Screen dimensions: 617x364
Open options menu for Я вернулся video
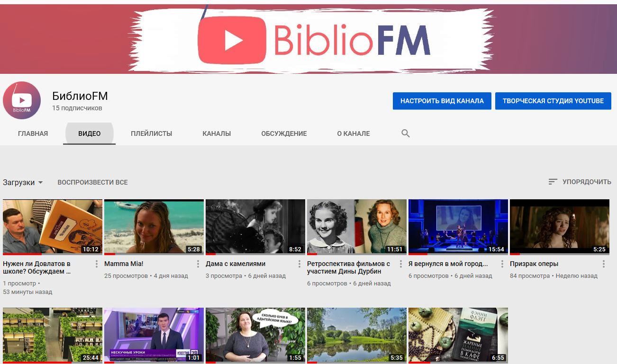502,264
